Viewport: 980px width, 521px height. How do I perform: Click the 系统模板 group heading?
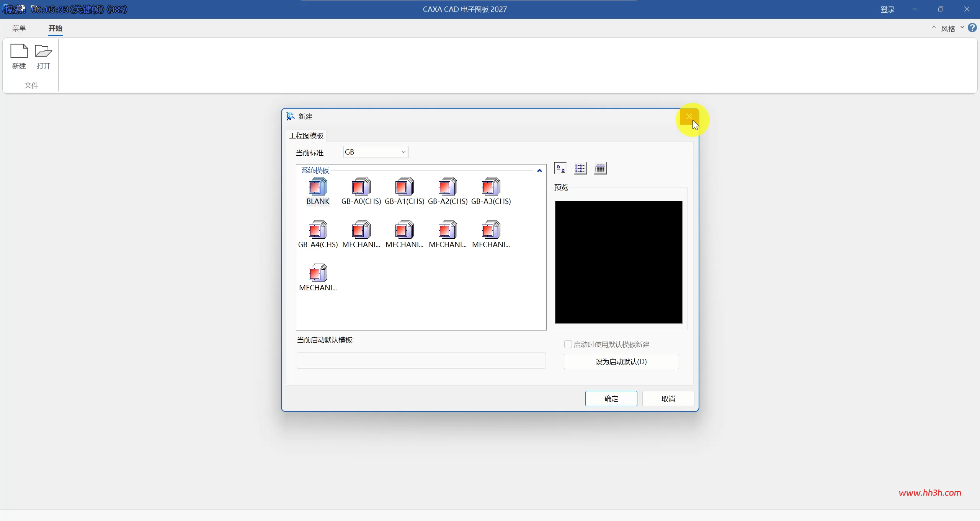point(315,170)
